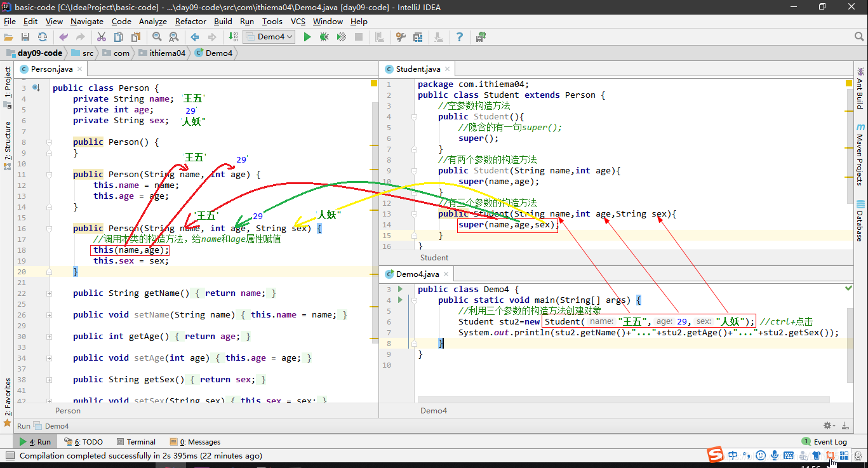Paste from clipboard using the paste icon
This screenshot has height=468, width=868.
click(x=135, y=37)
